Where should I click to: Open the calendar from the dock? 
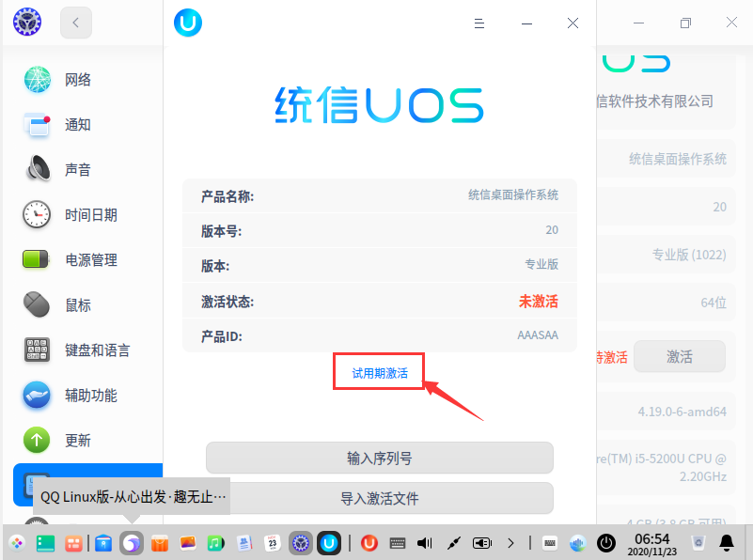click(x=273, y=543)
